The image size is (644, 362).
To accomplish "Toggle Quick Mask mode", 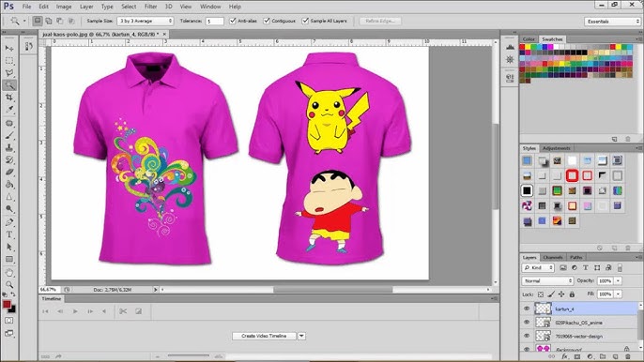I will tap(9, 320).
